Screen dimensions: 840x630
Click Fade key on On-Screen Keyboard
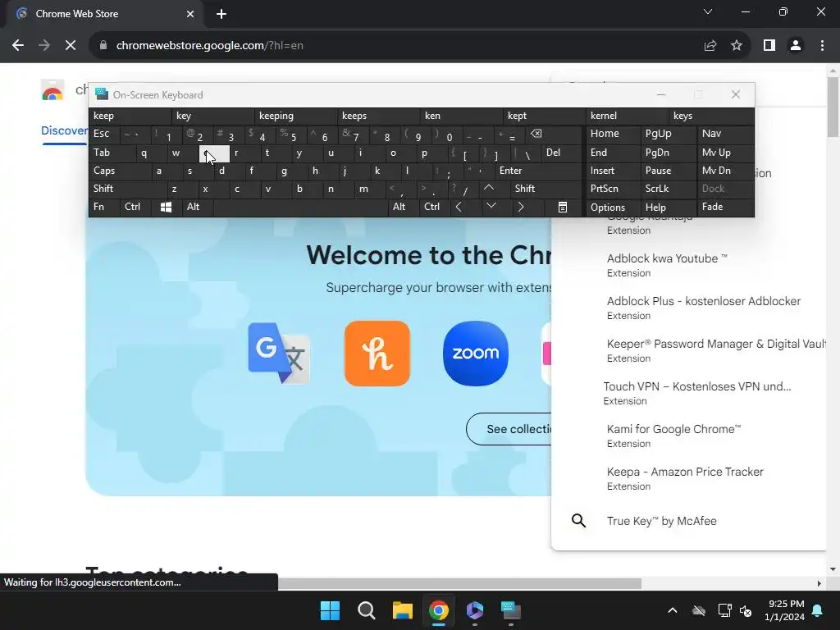tap(724, 208)
